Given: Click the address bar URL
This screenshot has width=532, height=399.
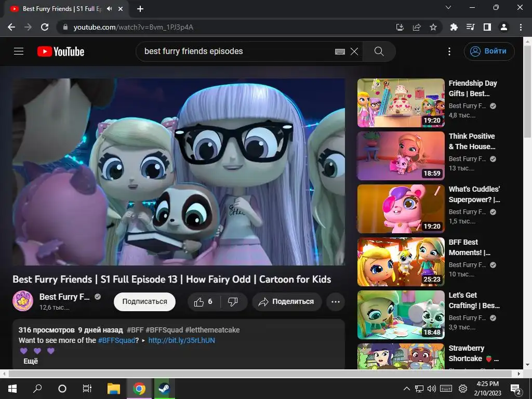Looking at the screenshot, I should (134, 27).
